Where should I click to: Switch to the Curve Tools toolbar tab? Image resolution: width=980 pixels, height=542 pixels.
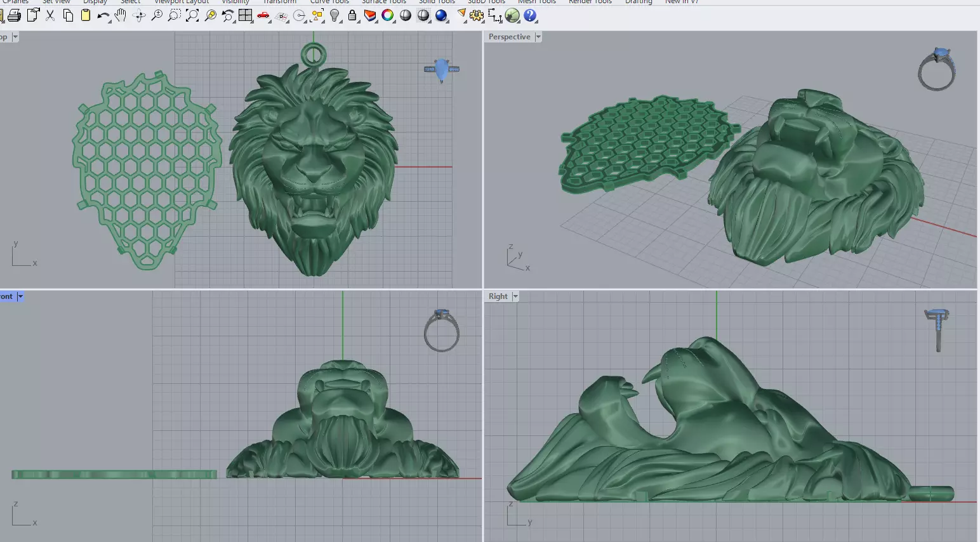coord(329,2)
